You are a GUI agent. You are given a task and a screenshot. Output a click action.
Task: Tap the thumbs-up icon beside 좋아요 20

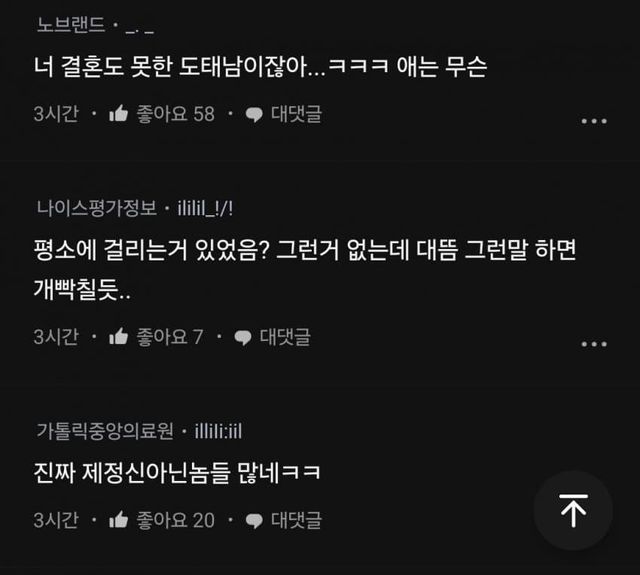(119, 519)
